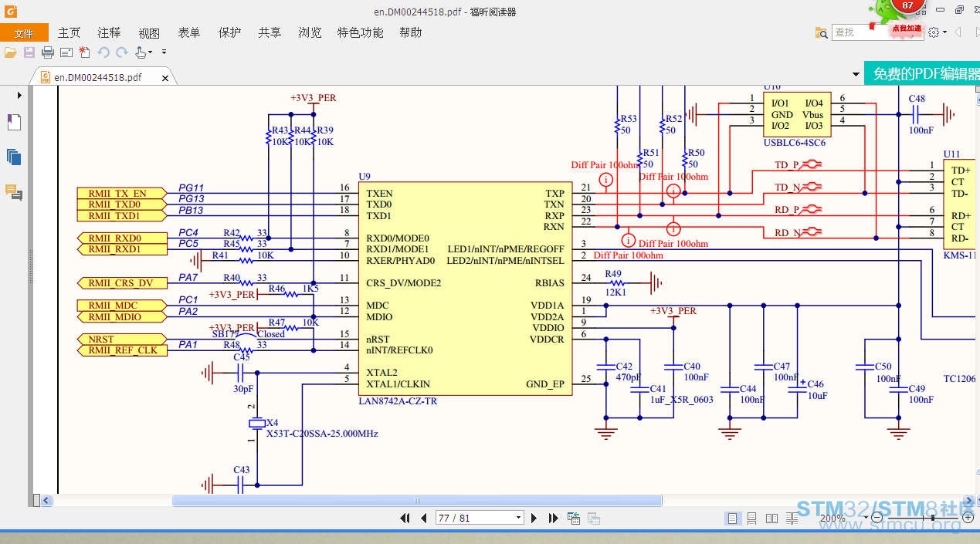Close the en.DM00244518.pdf document tab
This screenshot has width=980, height=544.
[164, 77]
